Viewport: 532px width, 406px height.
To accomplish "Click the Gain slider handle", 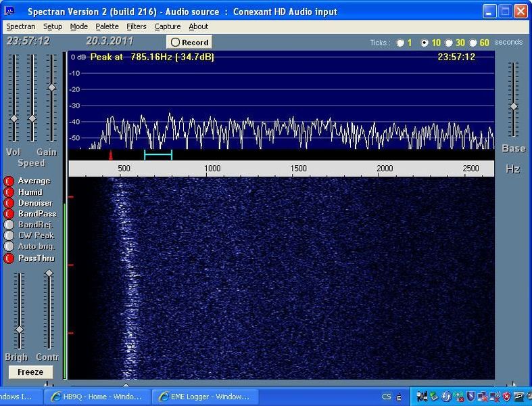I will click(51, 87).
